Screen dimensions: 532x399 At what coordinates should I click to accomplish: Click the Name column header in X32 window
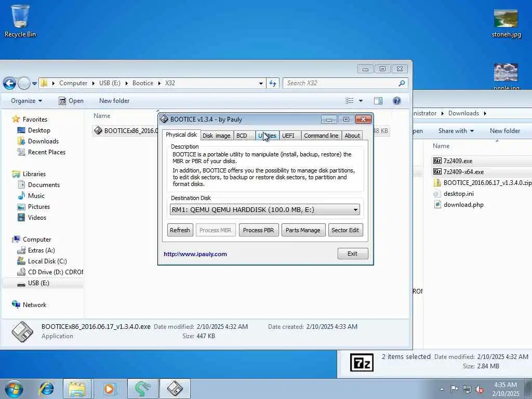coord(102,116)
